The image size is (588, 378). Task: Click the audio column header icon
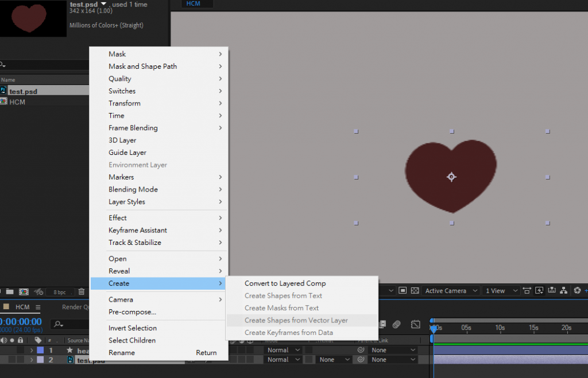pyautogui.click(x=4, y=340)
